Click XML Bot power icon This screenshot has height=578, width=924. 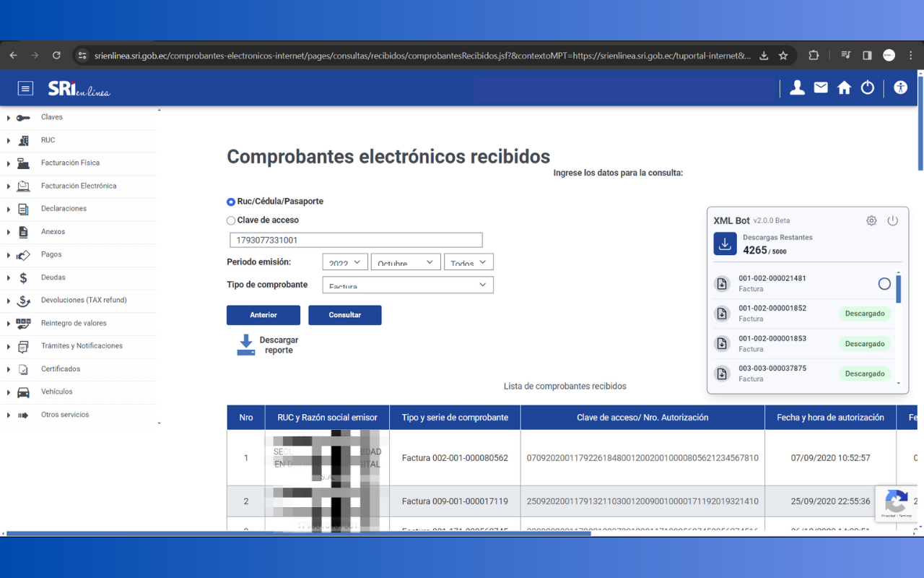[893, 220]
